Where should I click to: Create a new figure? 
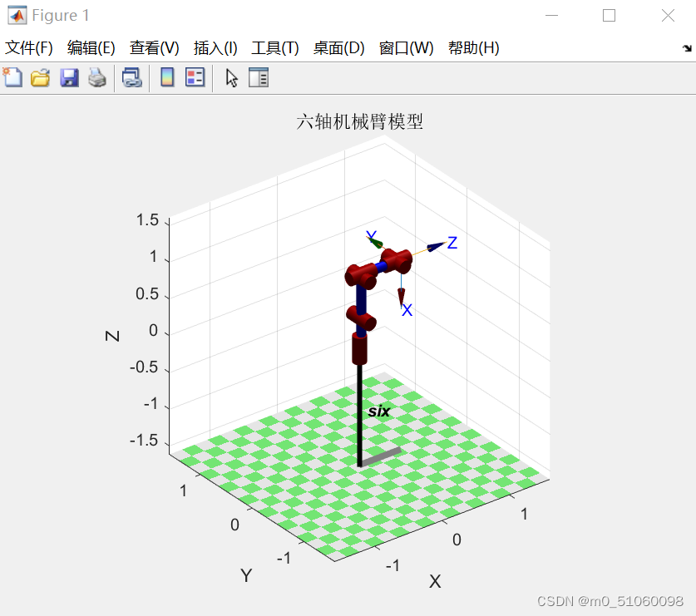point(12,77)
